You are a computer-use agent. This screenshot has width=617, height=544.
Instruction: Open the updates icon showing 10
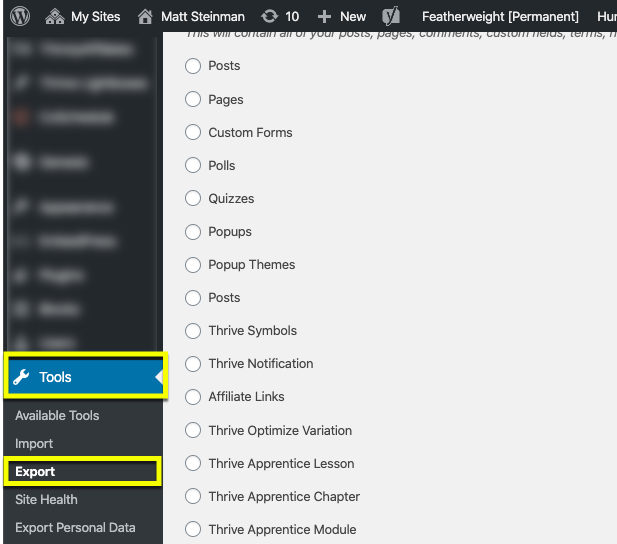point(270,16)
